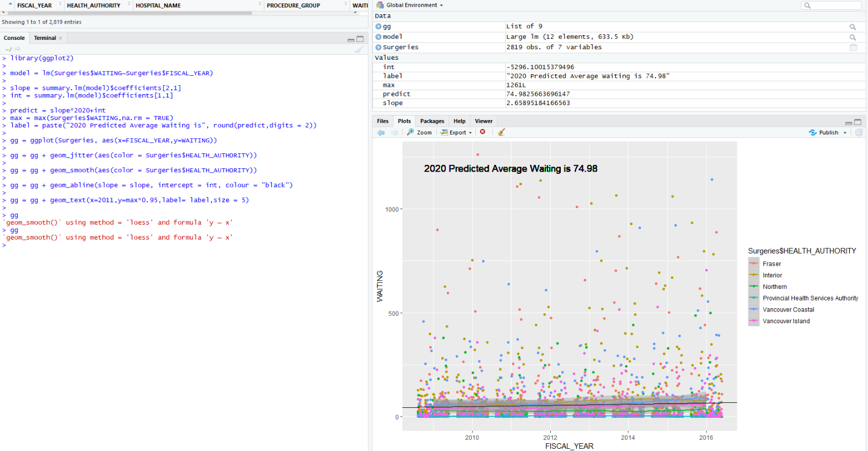The image size is (868, 451).
Task: Click the library(ggplot2) console line
Action: [x=42, y=58]
